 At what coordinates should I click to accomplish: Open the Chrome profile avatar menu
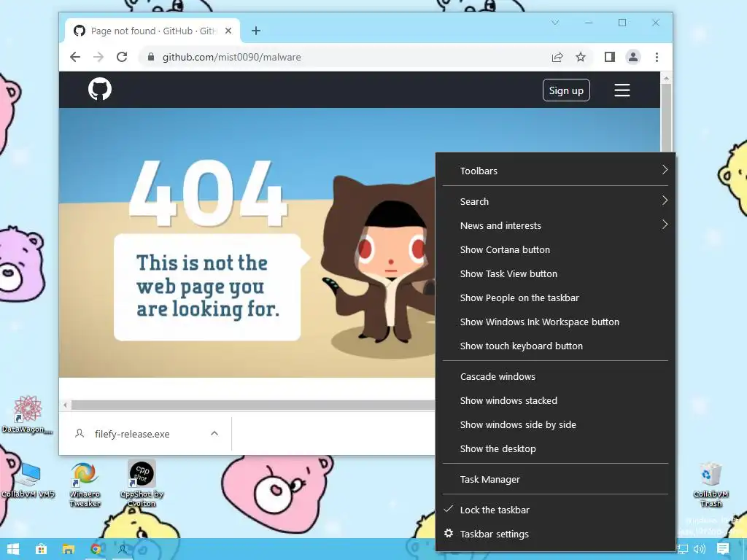tap(632, 57)
